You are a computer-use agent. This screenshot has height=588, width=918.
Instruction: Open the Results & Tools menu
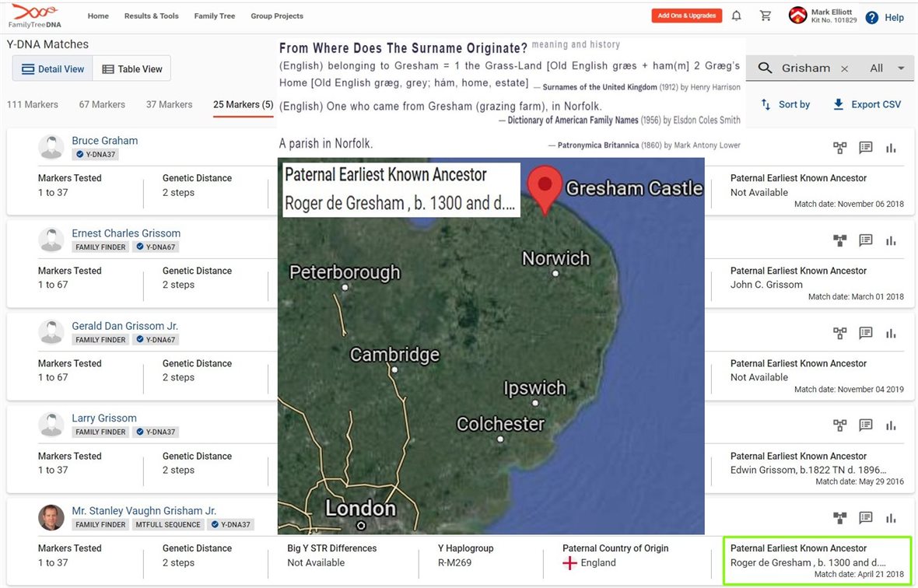(151, 16)
